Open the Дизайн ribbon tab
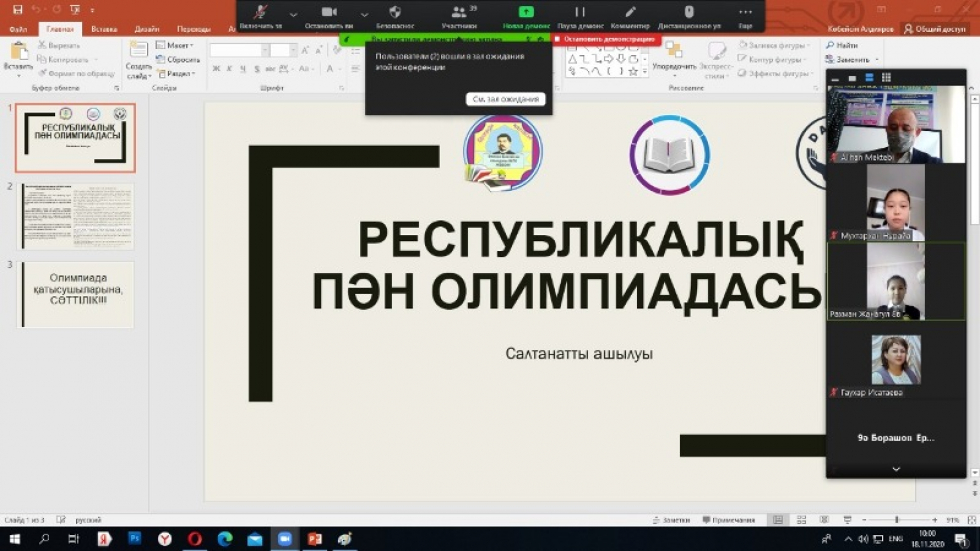This screenshot has width=980, height=551. tap(146, 29)
